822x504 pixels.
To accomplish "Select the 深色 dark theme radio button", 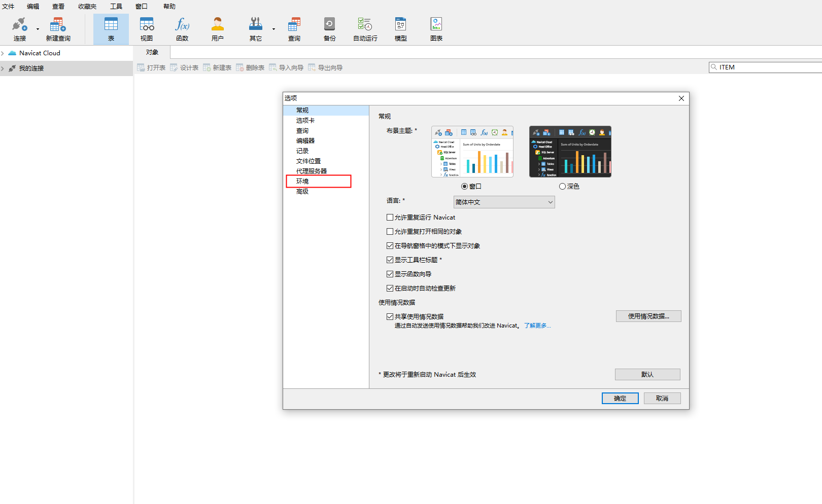I will click(562, 187).
